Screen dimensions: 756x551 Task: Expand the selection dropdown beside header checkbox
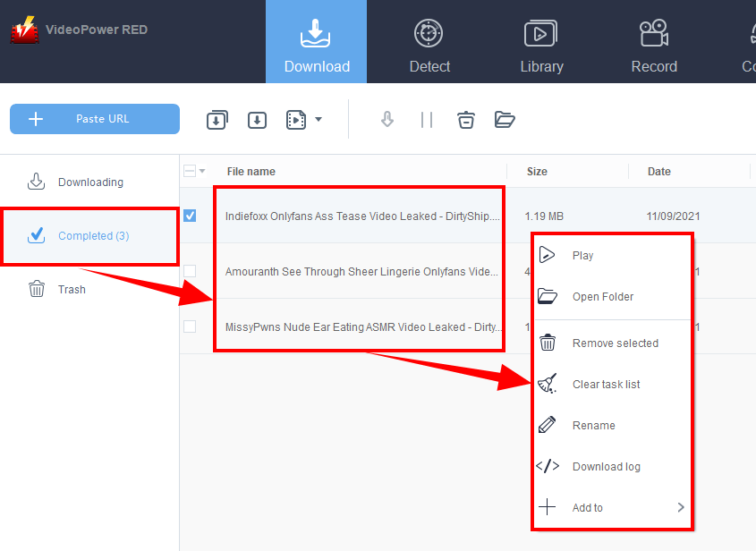tap(202, 171)
